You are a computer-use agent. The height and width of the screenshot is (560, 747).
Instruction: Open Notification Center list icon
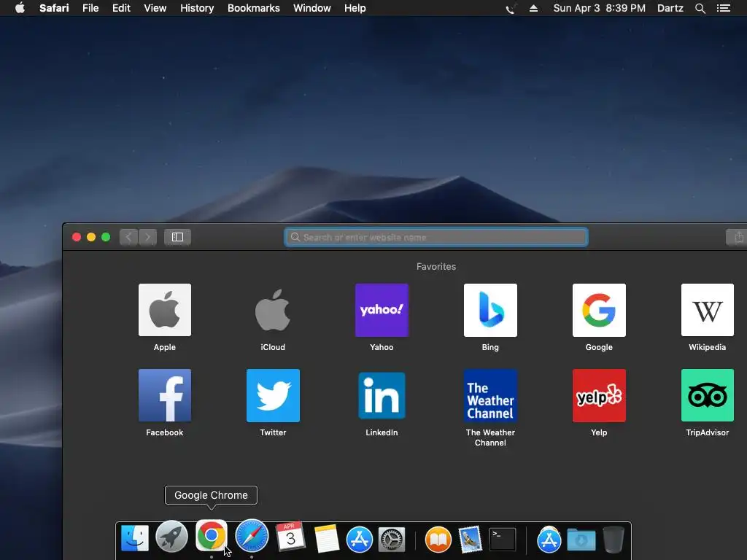point(724,8)
